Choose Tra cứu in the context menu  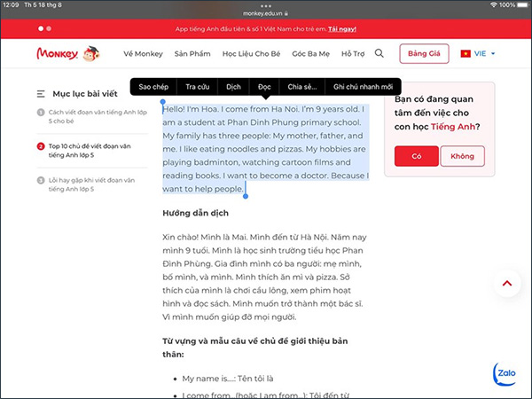[198, 87]
